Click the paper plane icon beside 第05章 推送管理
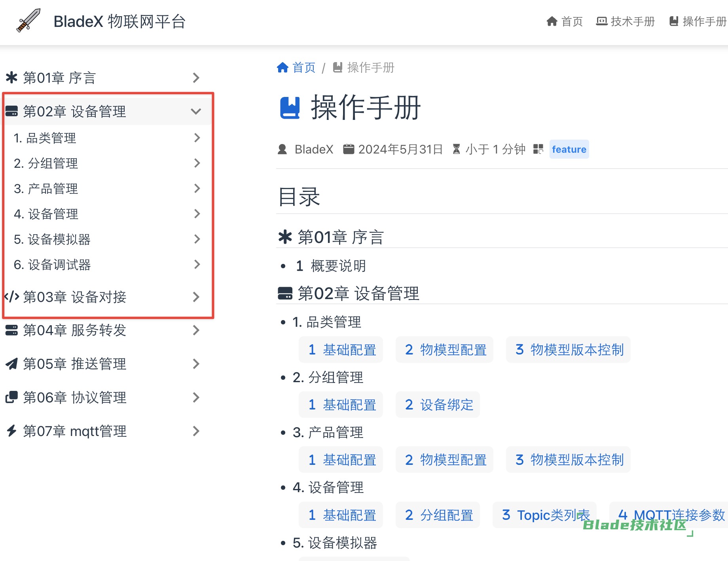 click(11, 364)
